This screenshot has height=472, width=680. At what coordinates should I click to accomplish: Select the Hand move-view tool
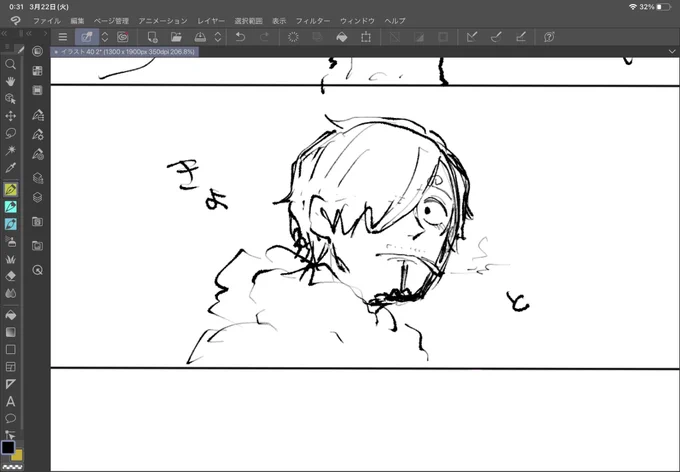click(x=10, y=81)
